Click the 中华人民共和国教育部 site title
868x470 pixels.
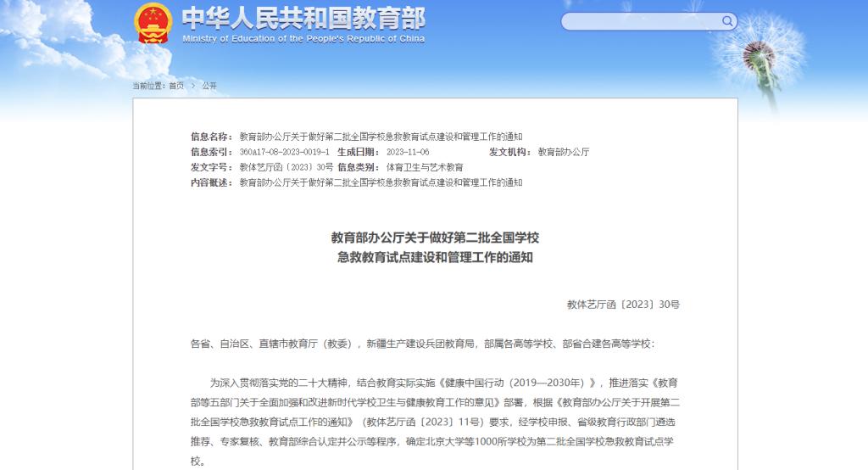(x=304, y=19)
